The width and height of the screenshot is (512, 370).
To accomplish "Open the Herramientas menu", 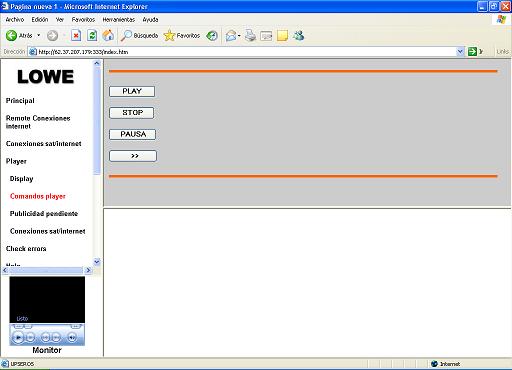I will [119, 20].
